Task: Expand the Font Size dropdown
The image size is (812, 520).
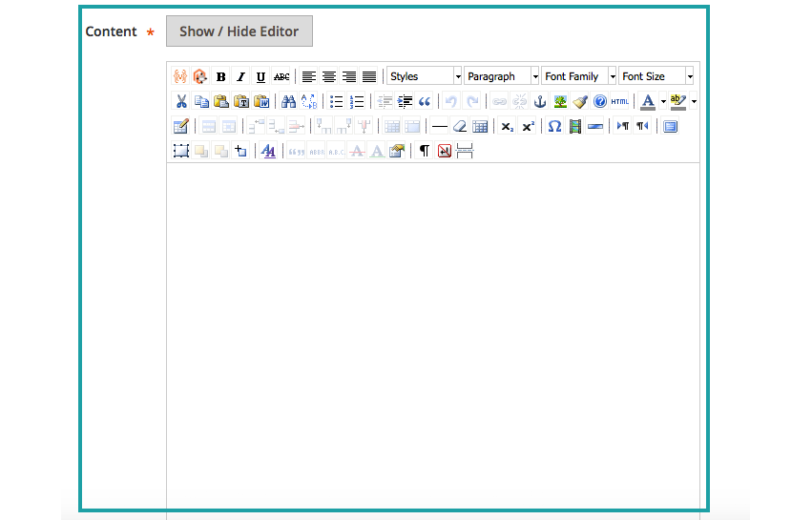Action: point(656,76)
